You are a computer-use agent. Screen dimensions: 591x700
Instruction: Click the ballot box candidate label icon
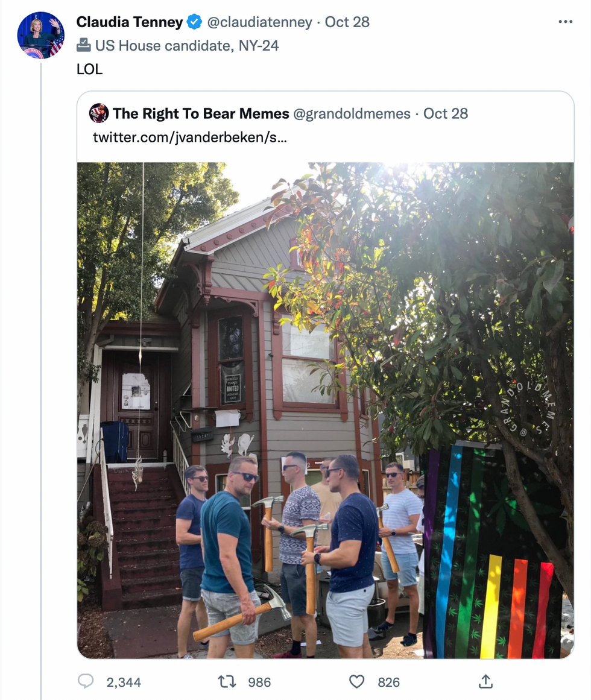pyautogui.click(x=83, y=45)
